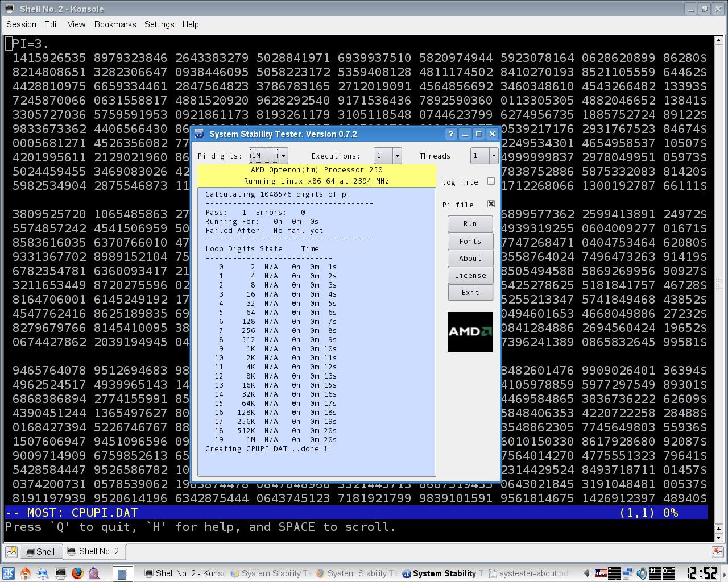Open the volume speaker tray icon
Screen dimensions: 728x582
coord(642,573)
